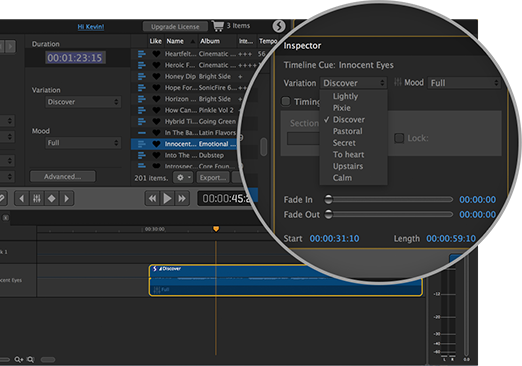
Task: Click the Advanced... button
Action: click(63, 177)
